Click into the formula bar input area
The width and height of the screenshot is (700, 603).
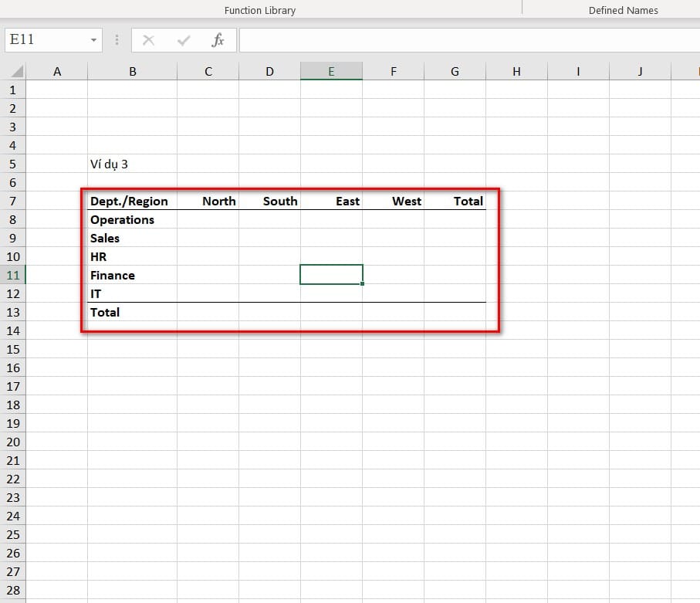[463, 40]
